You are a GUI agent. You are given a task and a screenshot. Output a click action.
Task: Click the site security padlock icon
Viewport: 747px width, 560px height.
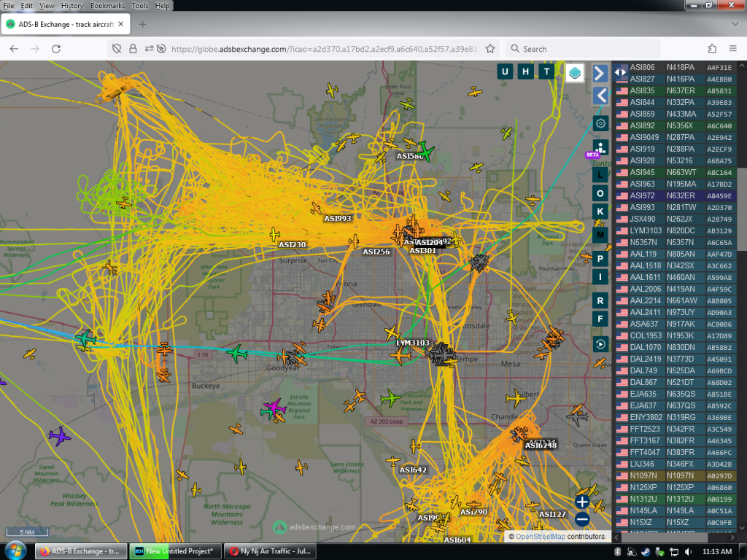pyautogui.click(x=133, y=49)
